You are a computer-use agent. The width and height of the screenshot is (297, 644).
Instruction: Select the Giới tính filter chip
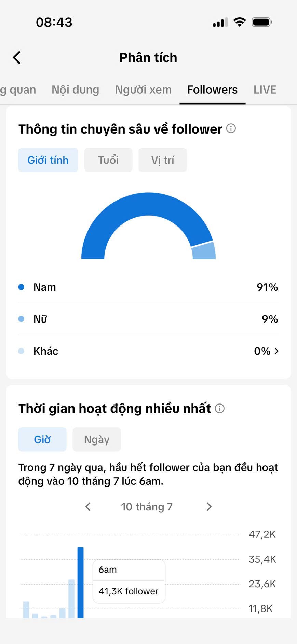tap(48, 160)
